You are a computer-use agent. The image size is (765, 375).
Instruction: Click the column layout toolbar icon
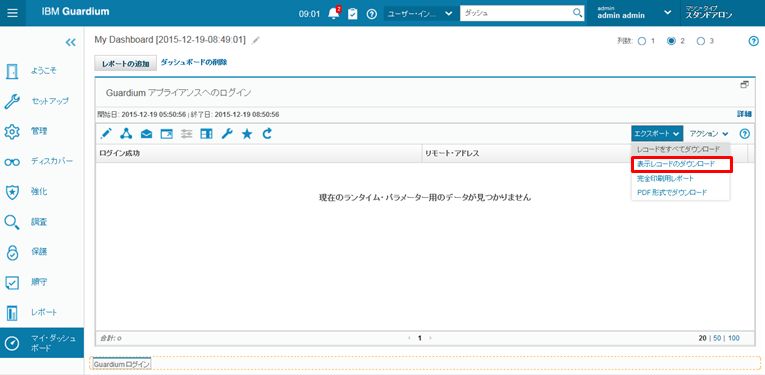pos(206,134)
